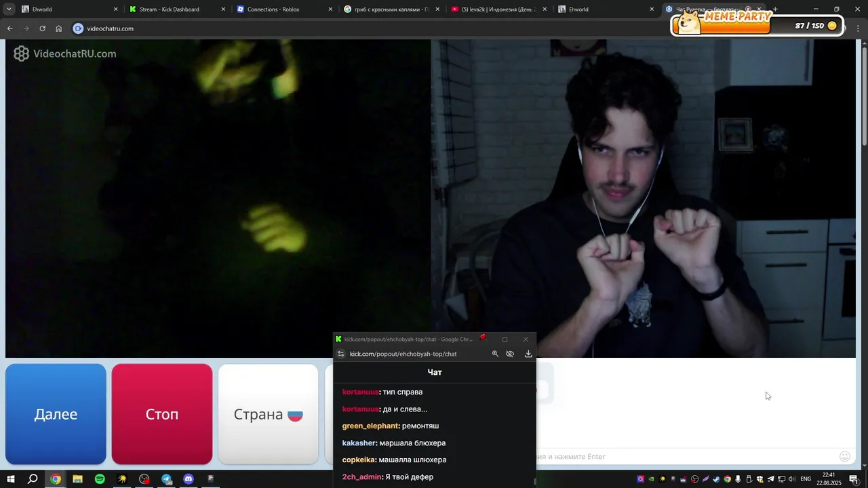
Task: Open the Windows Start menu
Action: 11,479
